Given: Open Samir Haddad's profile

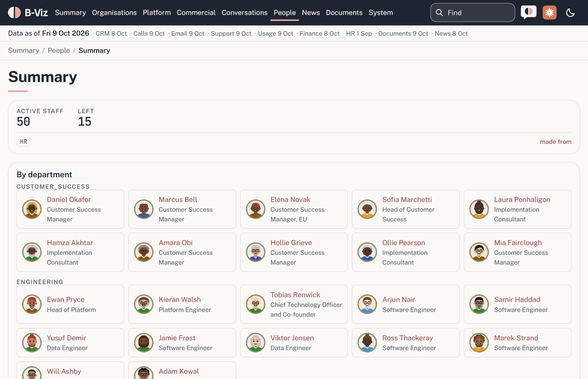Looking at the screenshot, I should click(x=517, y=300).
